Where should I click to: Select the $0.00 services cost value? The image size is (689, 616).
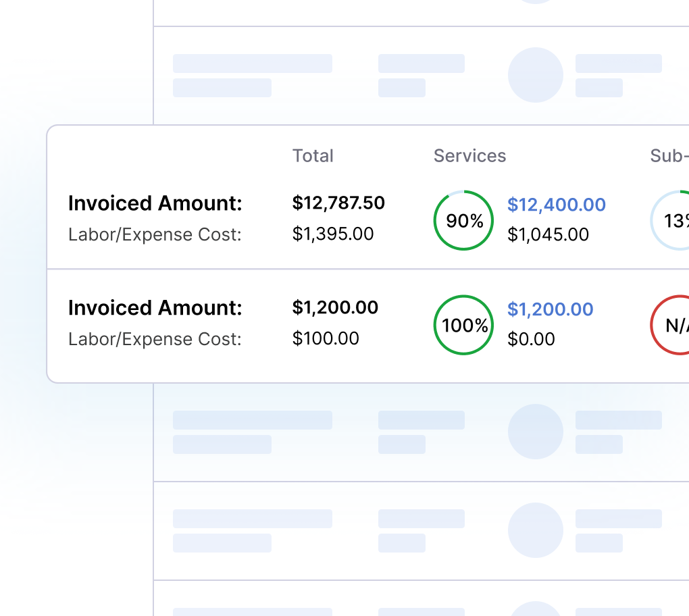click(531, 339)
